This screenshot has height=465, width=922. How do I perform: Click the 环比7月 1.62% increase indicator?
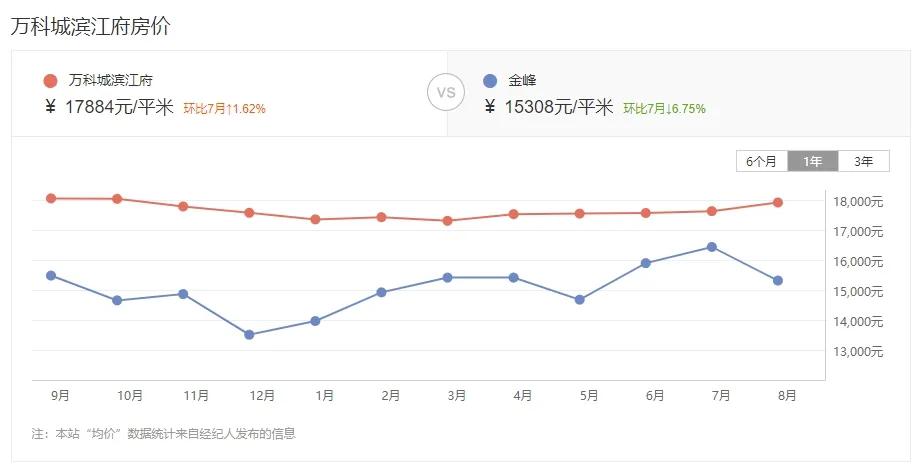(225, 108)
